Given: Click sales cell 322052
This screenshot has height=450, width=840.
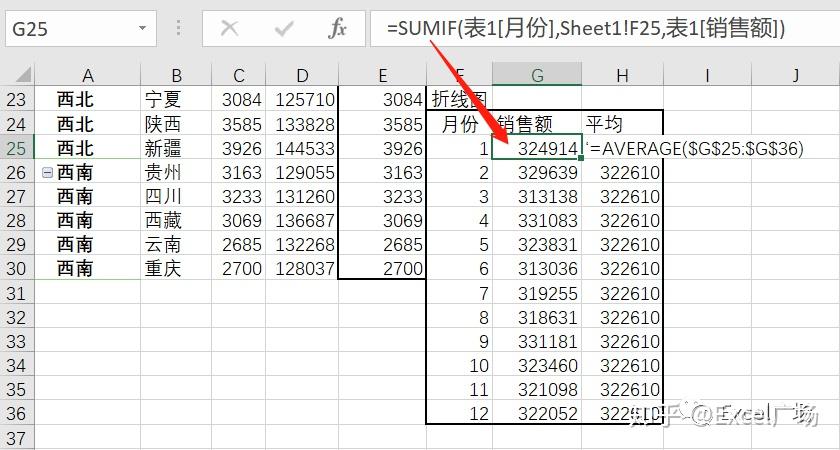Looking at the screenshot, I should click(537, 413).
